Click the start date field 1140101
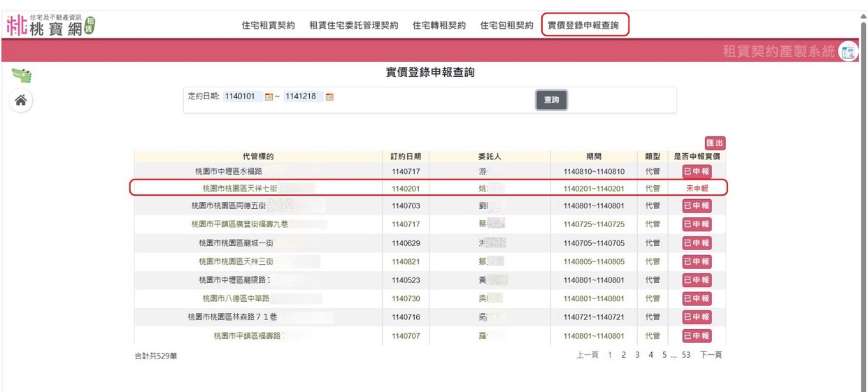868x392 pixels. coord(243,96)
